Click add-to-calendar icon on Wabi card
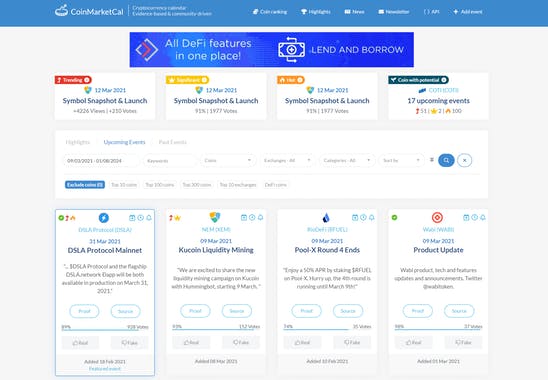Screen dimensions: 548x380 (466, 217)
